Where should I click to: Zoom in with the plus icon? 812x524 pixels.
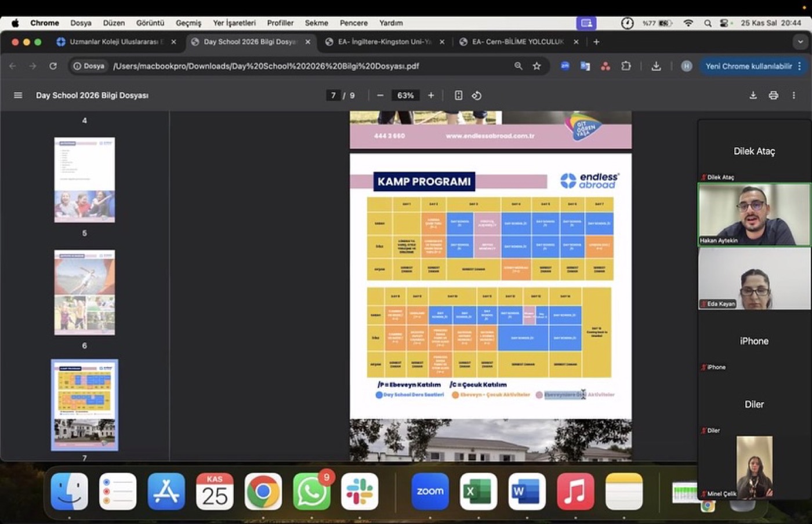(x=431, y=95)
